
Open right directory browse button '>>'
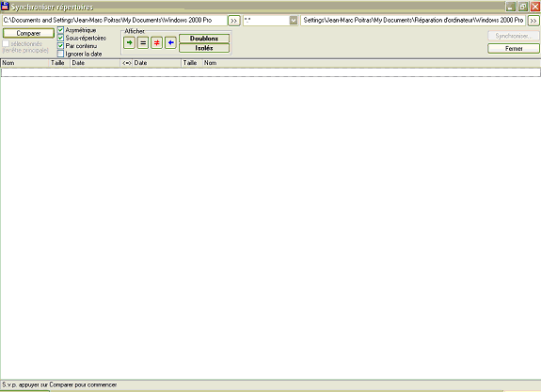533,21
